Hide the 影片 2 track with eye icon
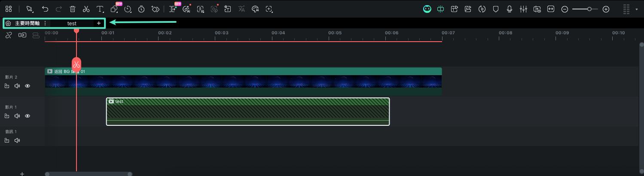644x176 pixels. coord(27,86)
